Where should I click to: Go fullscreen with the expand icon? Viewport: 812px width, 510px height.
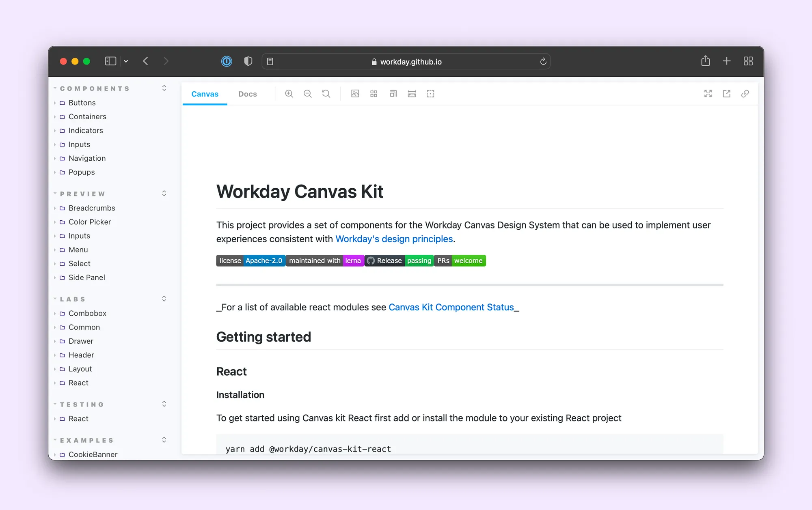708,94
